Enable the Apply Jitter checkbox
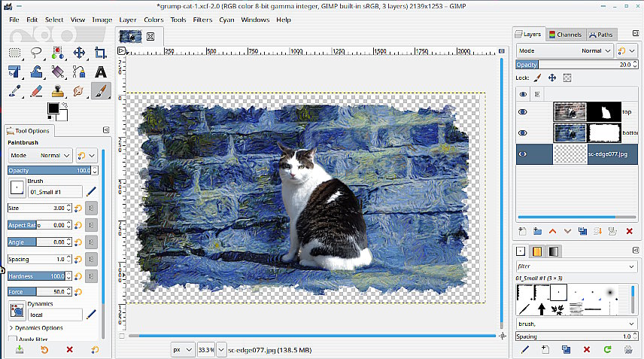The height and width of the screenshot is (359, 644). (x=13, y=339)
